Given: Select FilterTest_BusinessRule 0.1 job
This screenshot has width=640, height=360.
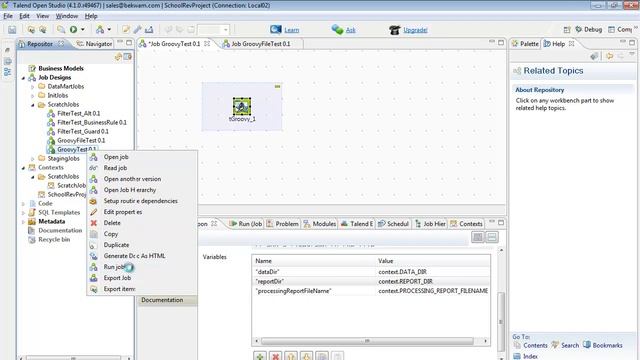Looking at the screenshot, I should 92,122.
